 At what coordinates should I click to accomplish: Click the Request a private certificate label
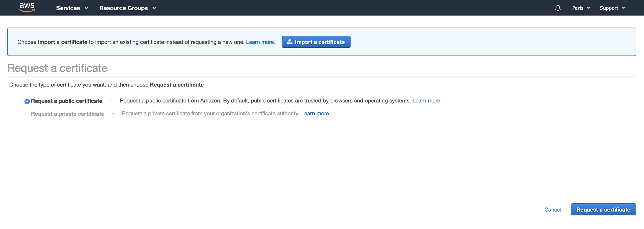[68, 114]
